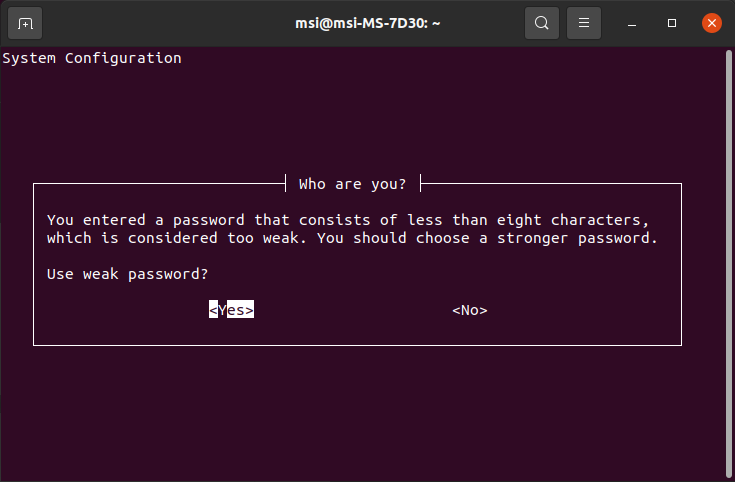Screen dimensions: 735x482
Task: Choose No to reject weak password
Action: click(470, 310)
